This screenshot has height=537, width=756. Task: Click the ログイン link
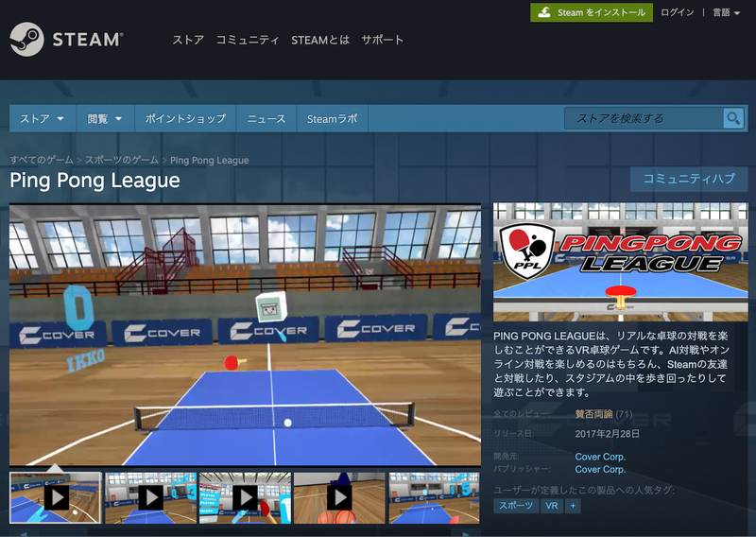point(677,12)
